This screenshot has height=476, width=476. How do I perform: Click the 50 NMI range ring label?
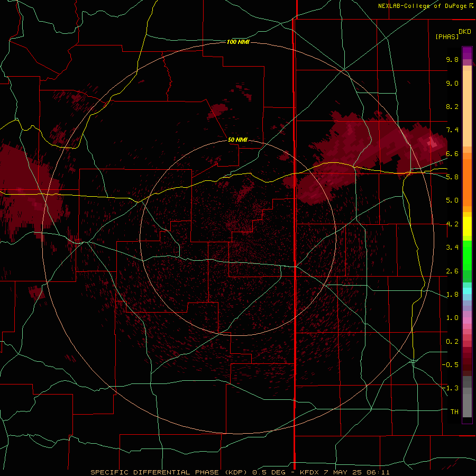(x=237, y=140)
